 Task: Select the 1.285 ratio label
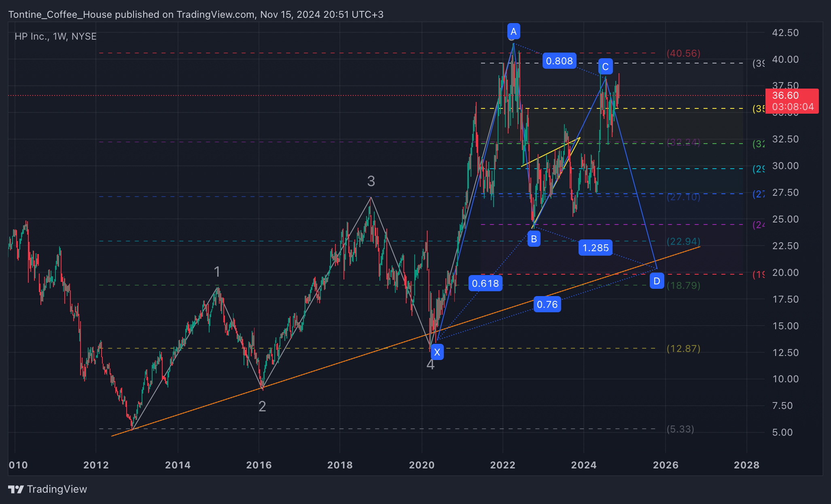coord(596,248)
